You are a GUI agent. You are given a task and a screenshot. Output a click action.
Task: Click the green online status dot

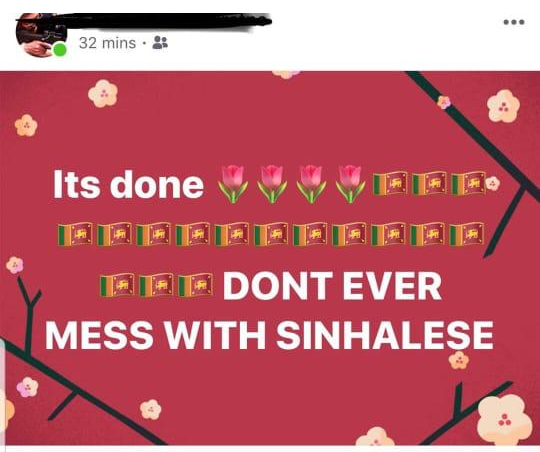tap(60, 50)
